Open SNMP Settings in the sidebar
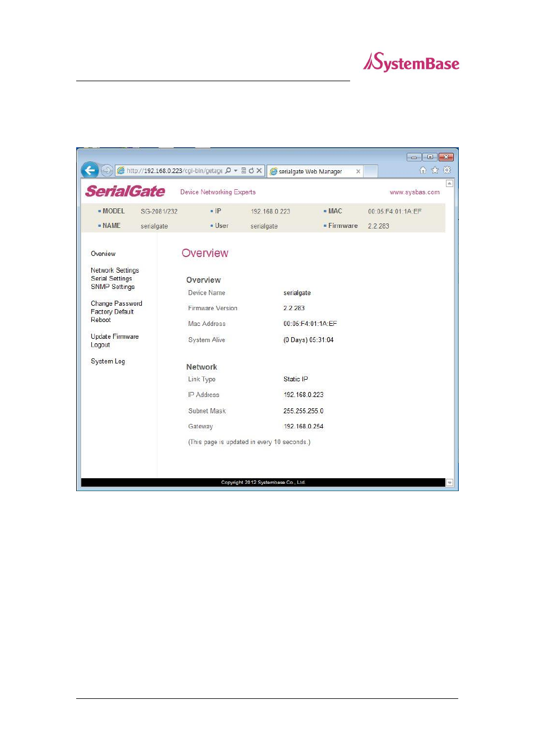 tap(113, 287)
